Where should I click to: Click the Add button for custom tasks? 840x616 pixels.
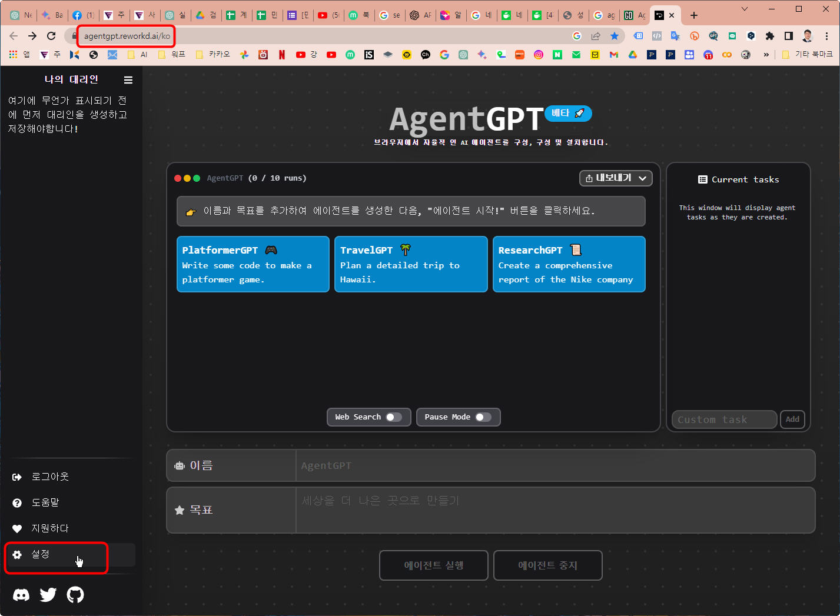[x=792, y=419]
